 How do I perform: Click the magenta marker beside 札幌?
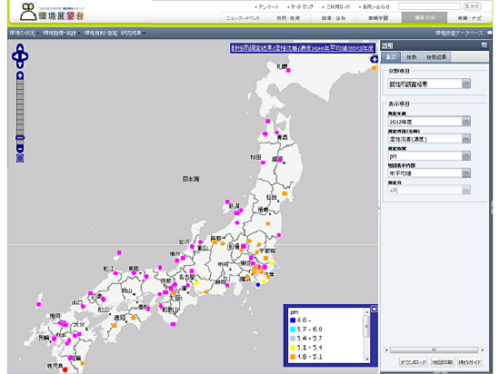pos(288,70)
